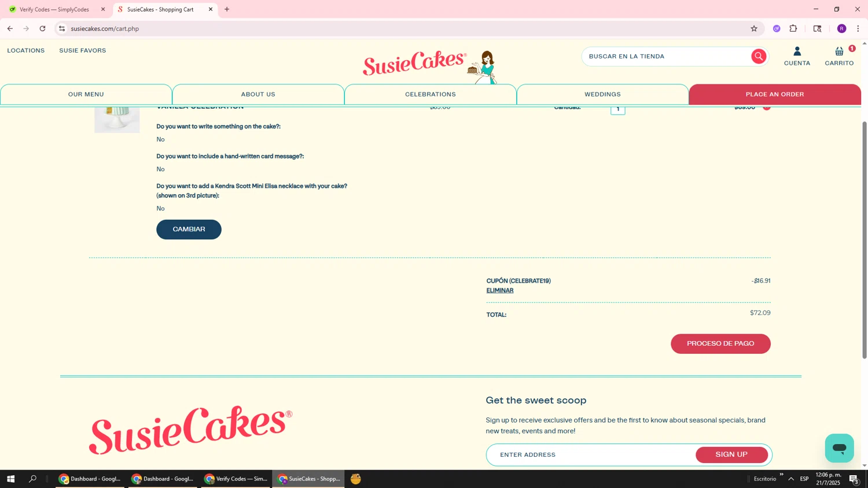
Task: Open Chrome three-dot menu
Action: 858,28
